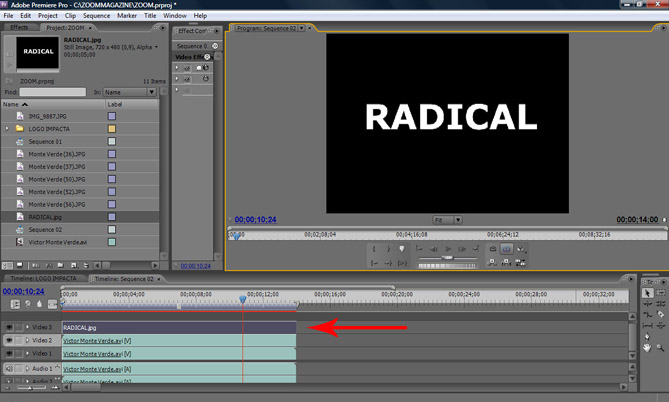
Task: Click label color swatch for LOGO IMPACTA
Action: tap(112, 129)
